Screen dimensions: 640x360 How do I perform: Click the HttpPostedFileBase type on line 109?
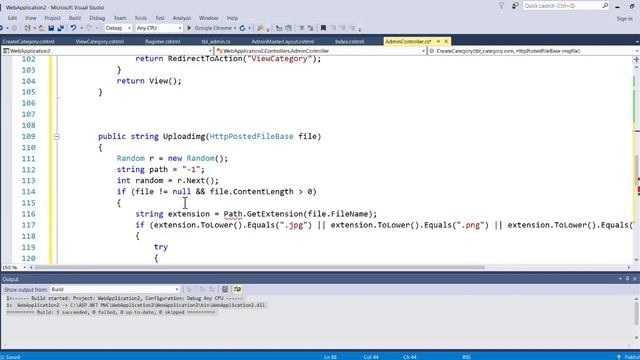(251, 136)
